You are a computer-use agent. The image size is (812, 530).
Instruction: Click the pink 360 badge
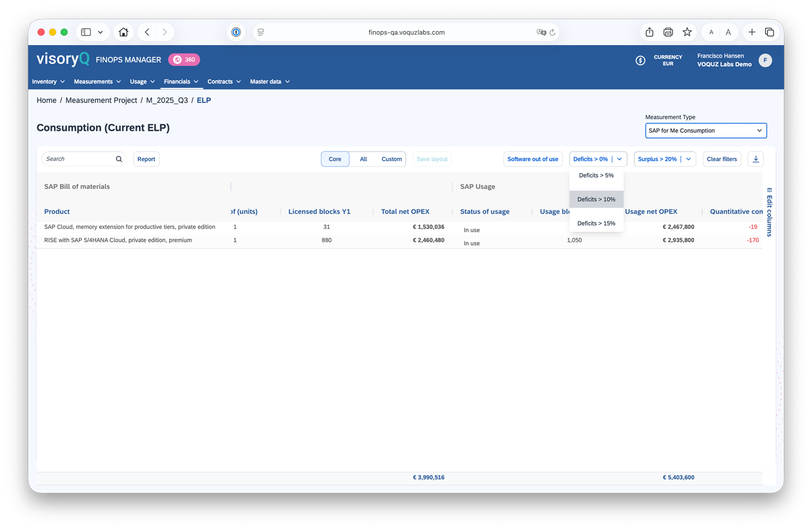tap(184, 59)
